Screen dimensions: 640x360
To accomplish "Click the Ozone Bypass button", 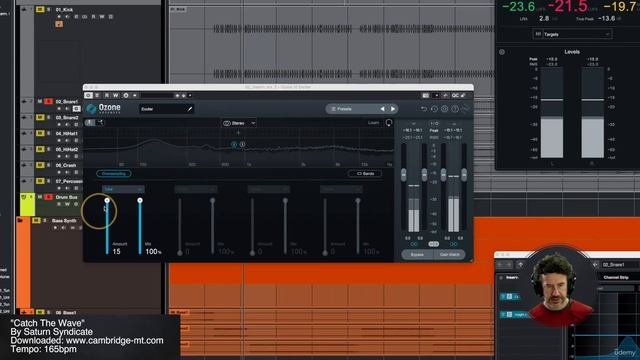I will (x=417, y=254).
